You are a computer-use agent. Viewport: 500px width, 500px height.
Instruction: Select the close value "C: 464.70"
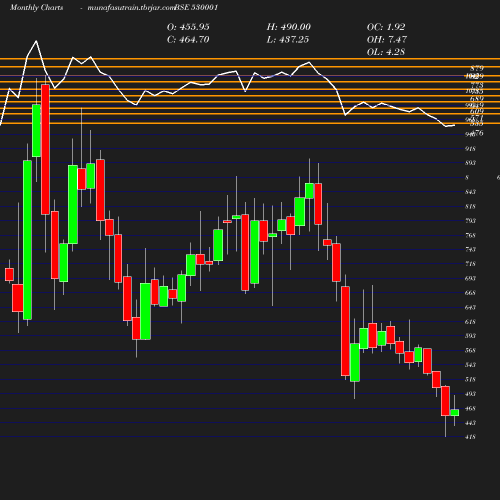[188, 40]
